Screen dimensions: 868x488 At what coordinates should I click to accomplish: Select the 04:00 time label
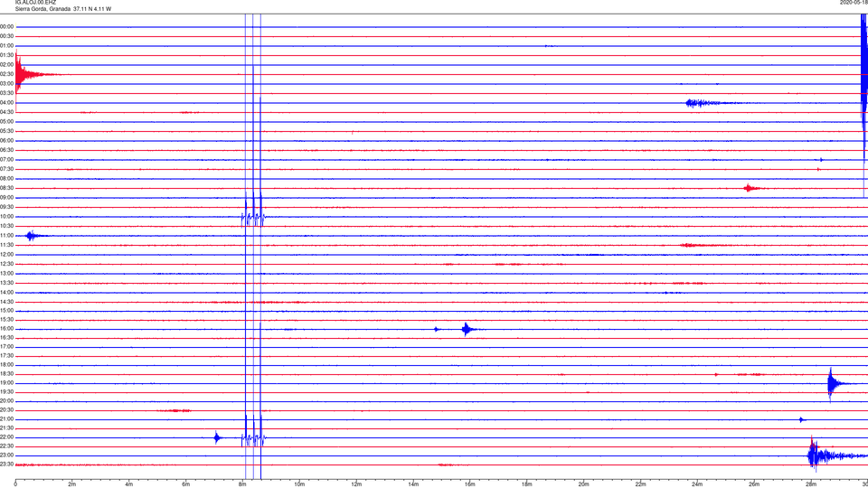click(x=7, y=102)
